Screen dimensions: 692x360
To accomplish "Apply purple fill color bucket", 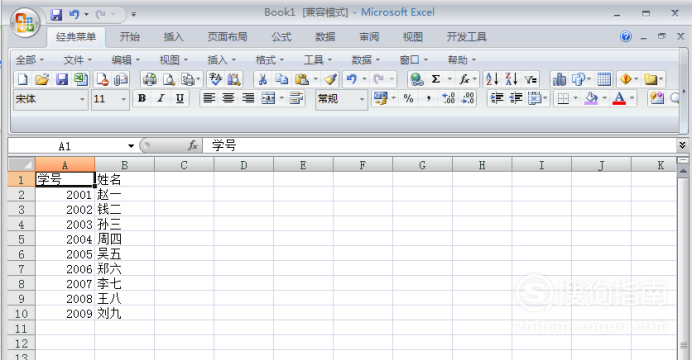I will tap(591, 98).
